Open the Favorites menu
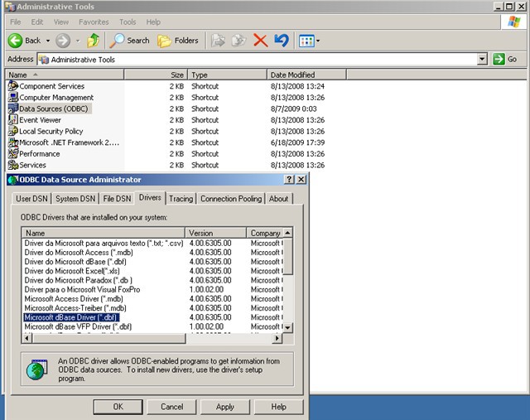Screen dimensions: 530x420 [x=94, y=22]
